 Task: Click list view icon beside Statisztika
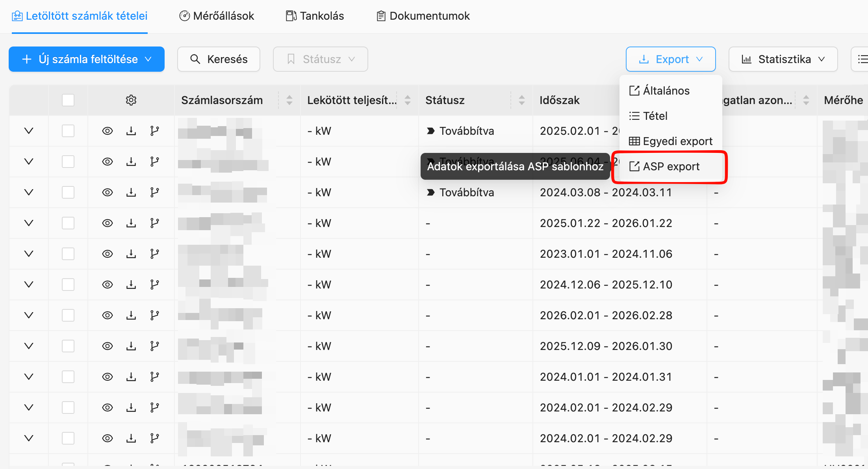click(x=861, y=59)
